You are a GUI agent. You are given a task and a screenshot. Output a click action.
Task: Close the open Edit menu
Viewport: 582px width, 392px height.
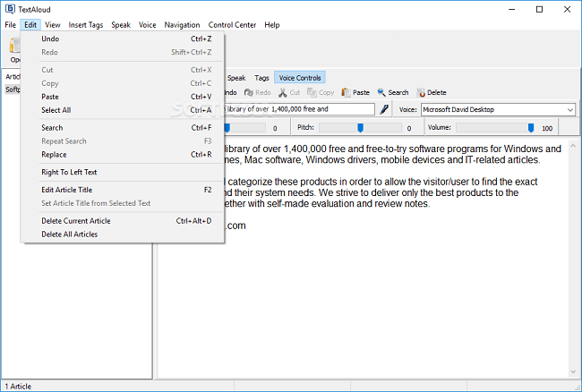30,25
